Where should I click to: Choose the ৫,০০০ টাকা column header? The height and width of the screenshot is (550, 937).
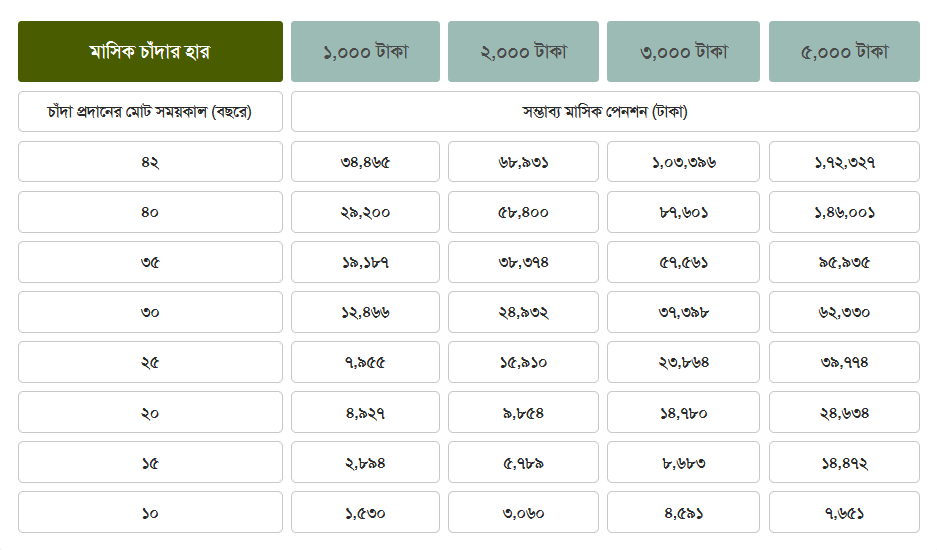(x=844, y=51)
